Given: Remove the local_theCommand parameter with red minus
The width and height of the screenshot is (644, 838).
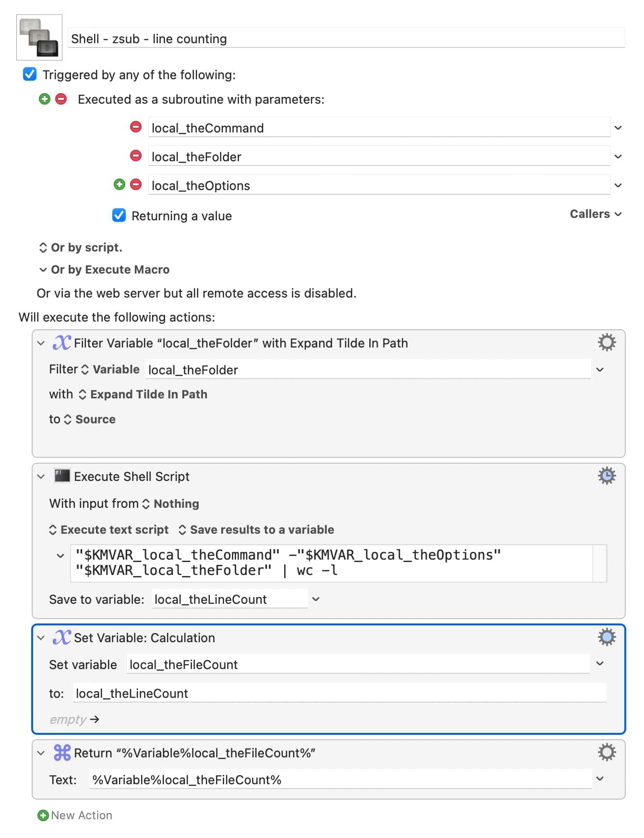Looking at the screenshot, I should (136, 127).
